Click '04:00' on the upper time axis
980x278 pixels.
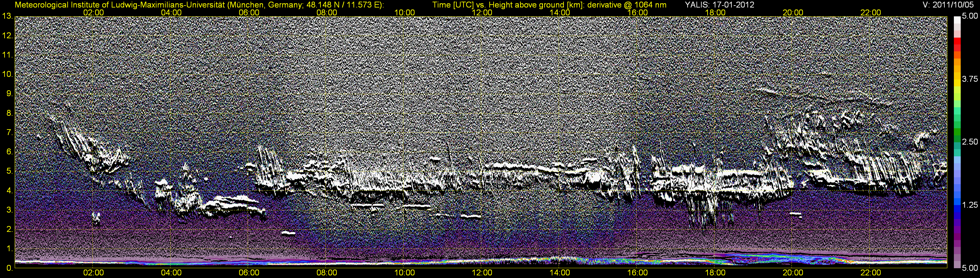171,12
